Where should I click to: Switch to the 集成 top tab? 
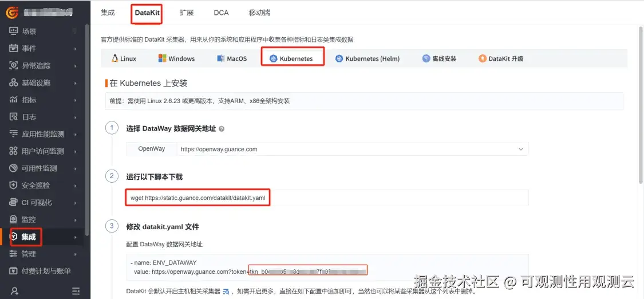pos(108,13)
